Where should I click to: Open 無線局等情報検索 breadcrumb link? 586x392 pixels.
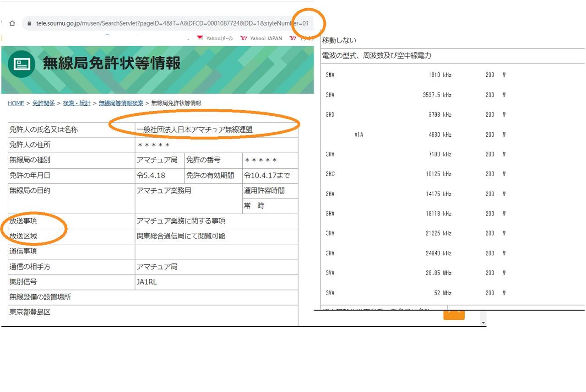pyautogui.click(x=121, y=103)
